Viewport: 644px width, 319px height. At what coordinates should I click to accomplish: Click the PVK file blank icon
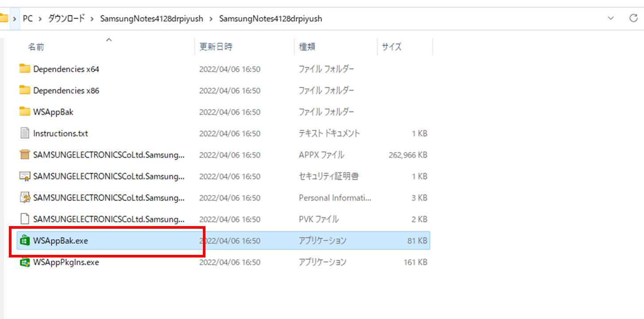(x=25, y=219)
